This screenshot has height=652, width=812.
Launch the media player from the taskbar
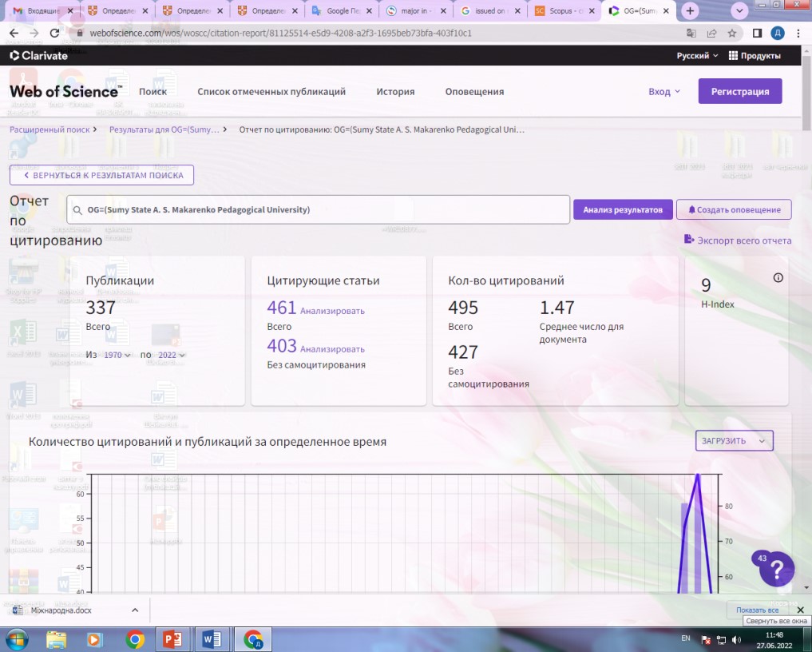(x=94, y=639)
